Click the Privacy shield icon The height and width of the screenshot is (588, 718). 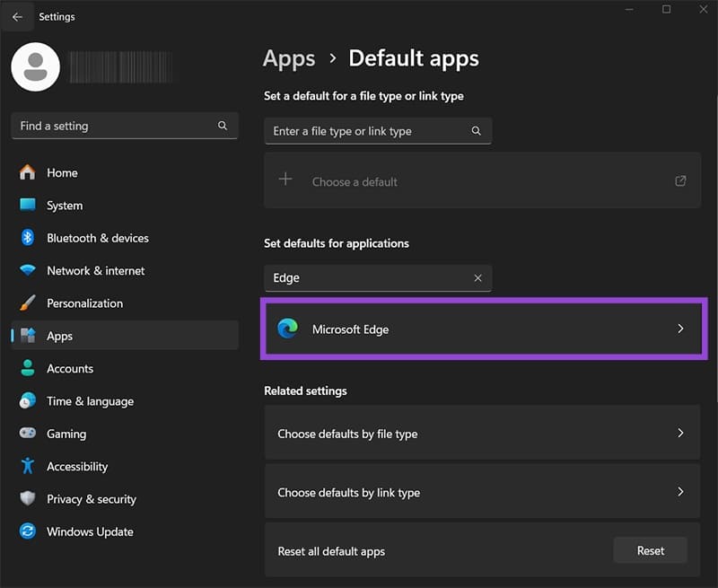tap(28, 498)
